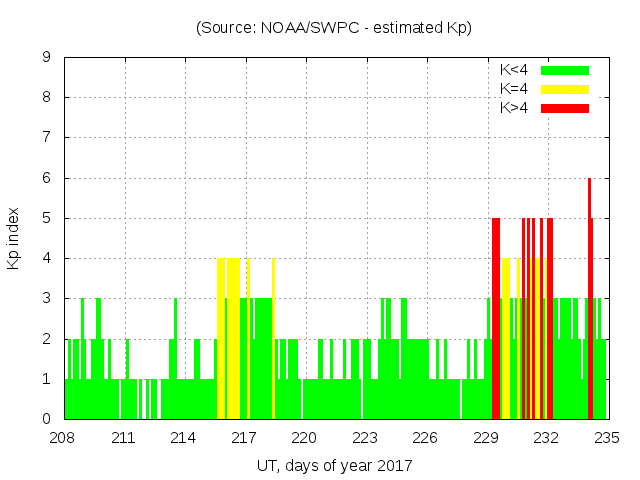
Task: Click the y-axis tick label 7
Action: coord(46,137)
